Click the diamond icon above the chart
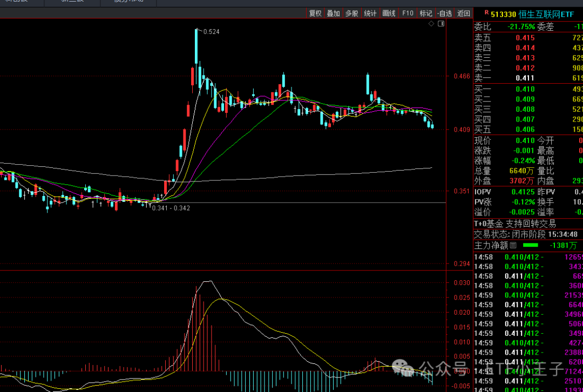The height and width of the screenshot is (392, 583). (x=431, y=24)
